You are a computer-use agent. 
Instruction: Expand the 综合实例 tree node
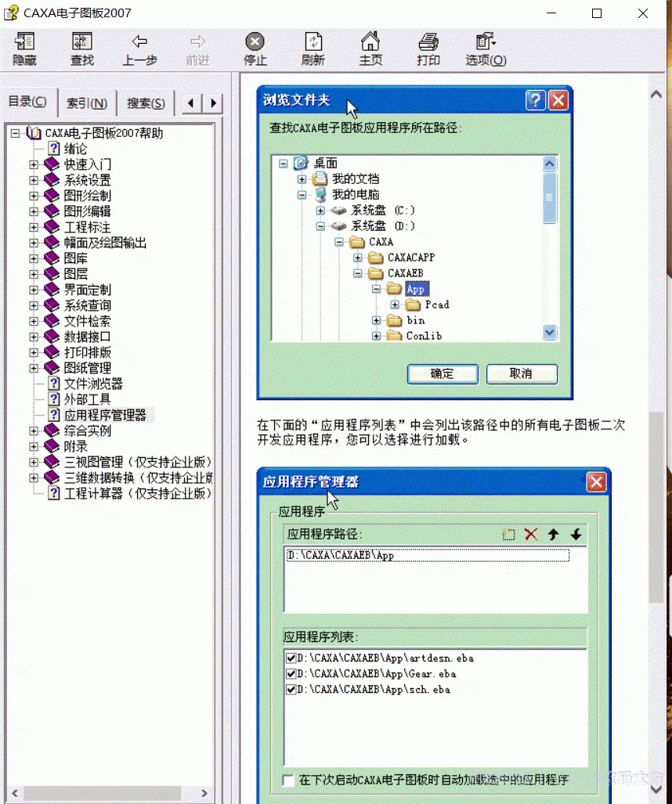tap(34, 431)
